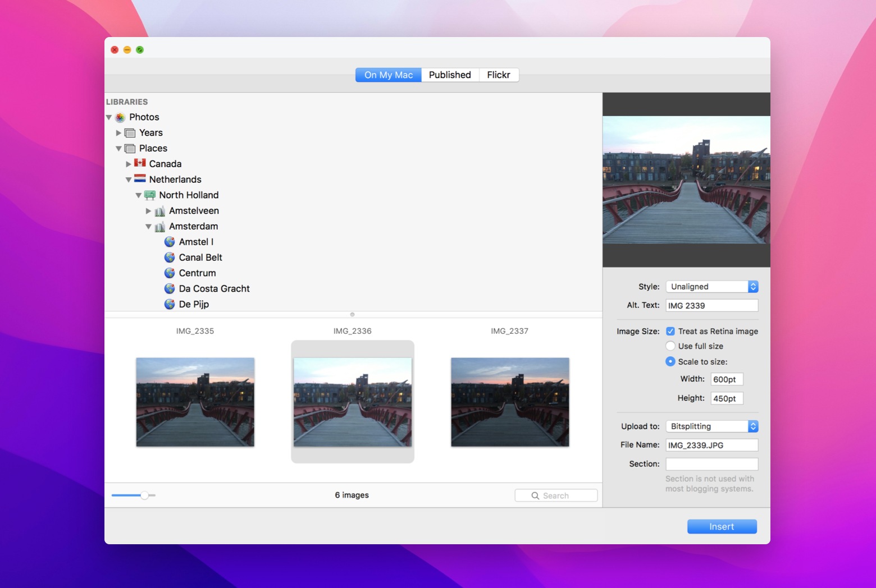
Task: Select the IMG_2337 thumbnail
Action: [509, 402]
